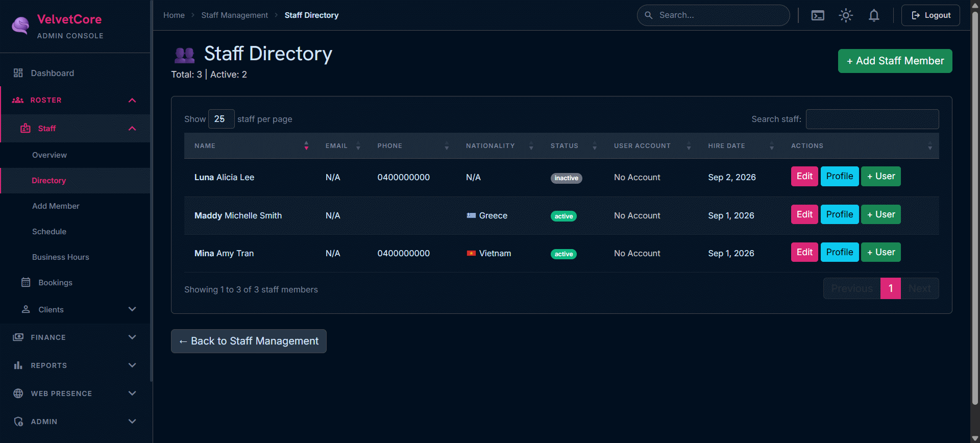The image size is (980, 443).
Task: Sort by the HIRE DATE column header
Action: (740, 146)
